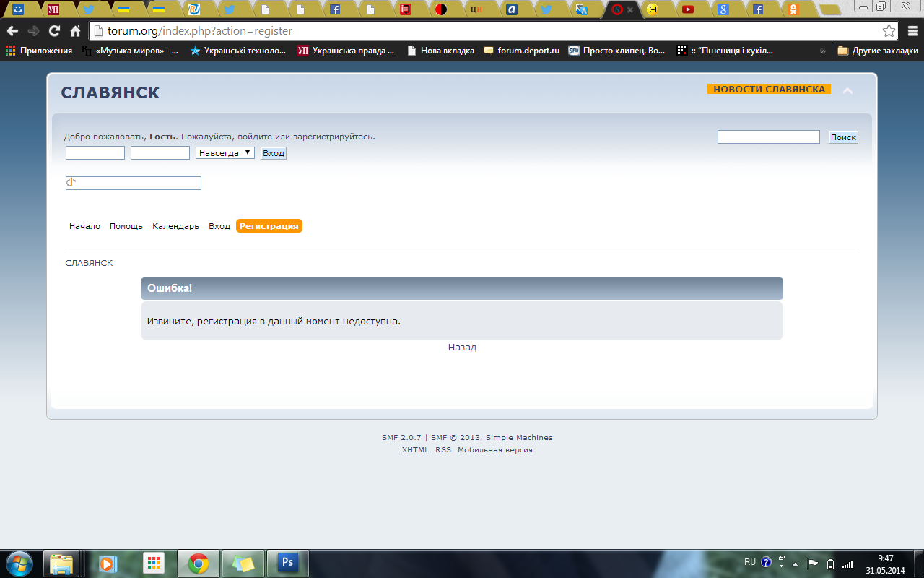
Task: Show hidden system tray icons
Action: (x=796, y=564)
